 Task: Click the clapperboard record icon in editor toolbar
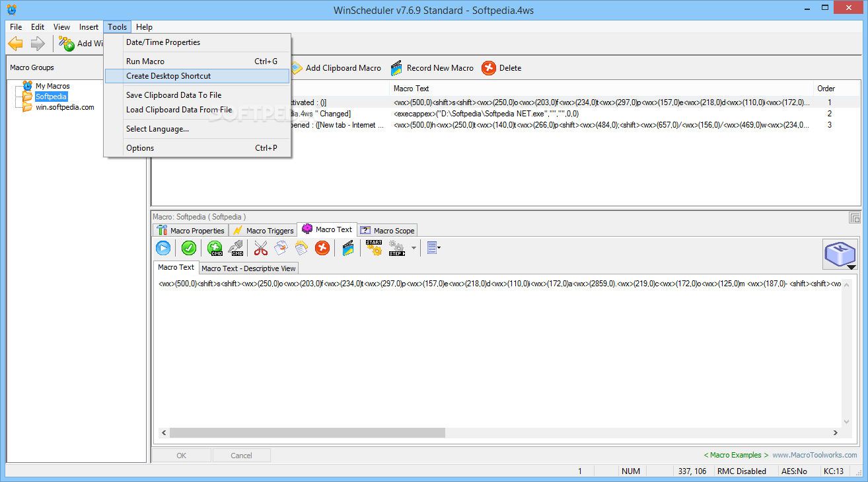(x=348, y=248)
